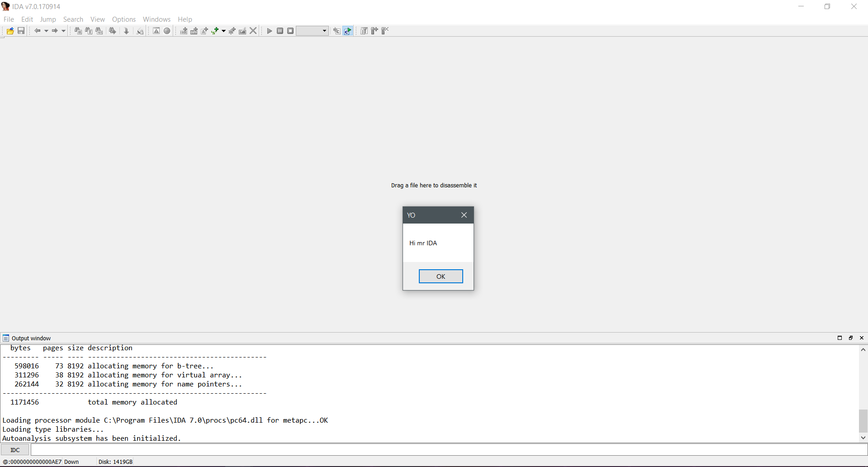The width and height of the screenshot is (868, 467).
Task: Open a file with the folder icon
Action: [10, 31]
